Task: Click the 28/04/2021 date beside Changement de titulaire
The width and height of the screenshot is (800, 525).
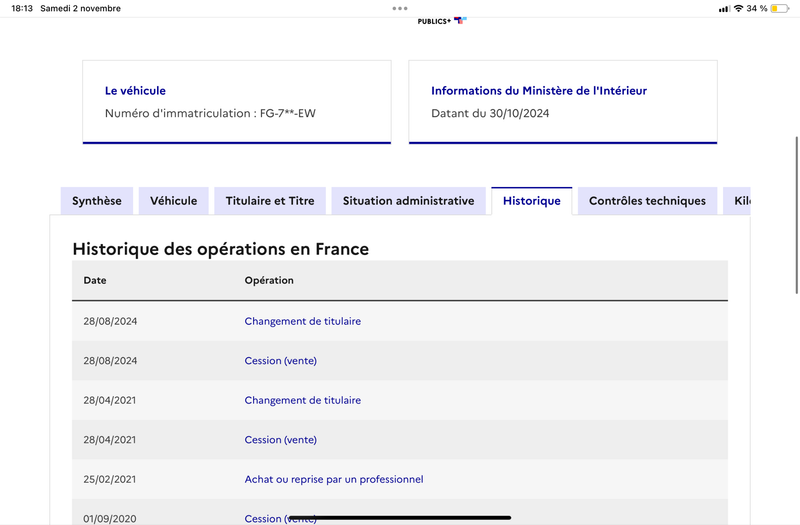Action: tap(110, 400)
